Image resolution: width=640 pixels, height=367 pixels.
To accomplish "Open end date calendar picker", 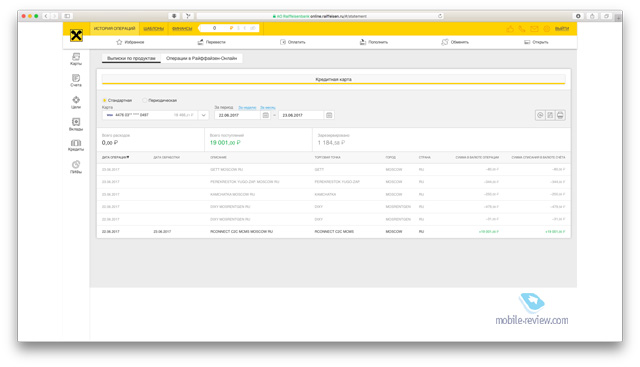I will pyautogui.click(x=329, y=115).
